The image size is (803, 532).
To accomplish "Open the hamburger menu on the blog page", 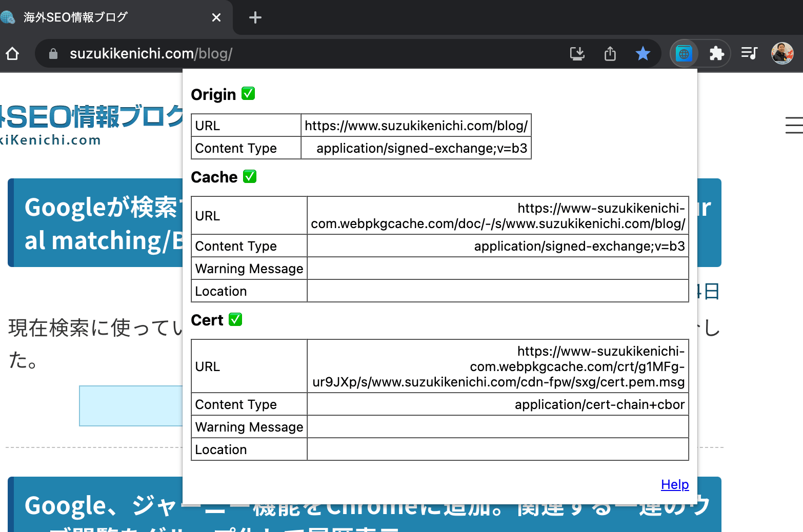I will tap(794, 125).
